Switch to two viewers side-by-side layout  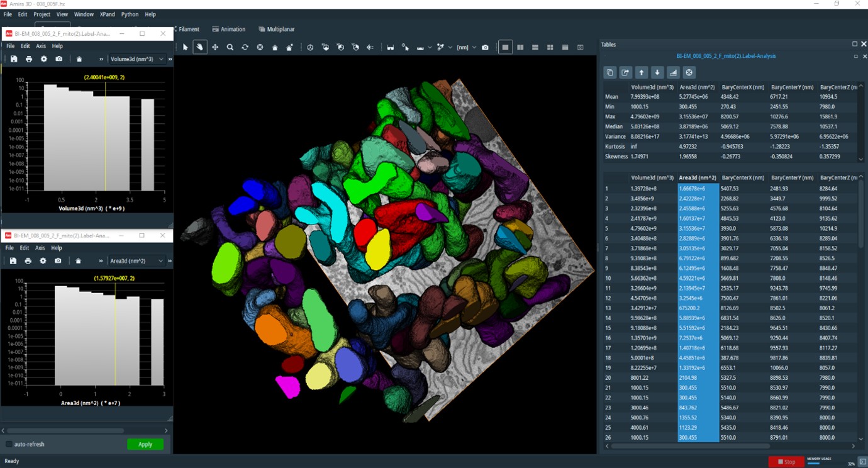coord(520,47)
